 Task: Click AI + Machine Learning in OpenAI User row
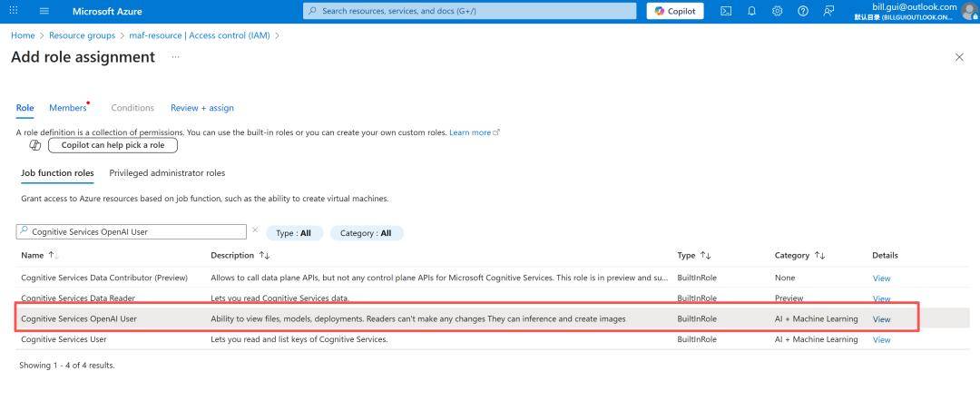[x=817, y=318]
